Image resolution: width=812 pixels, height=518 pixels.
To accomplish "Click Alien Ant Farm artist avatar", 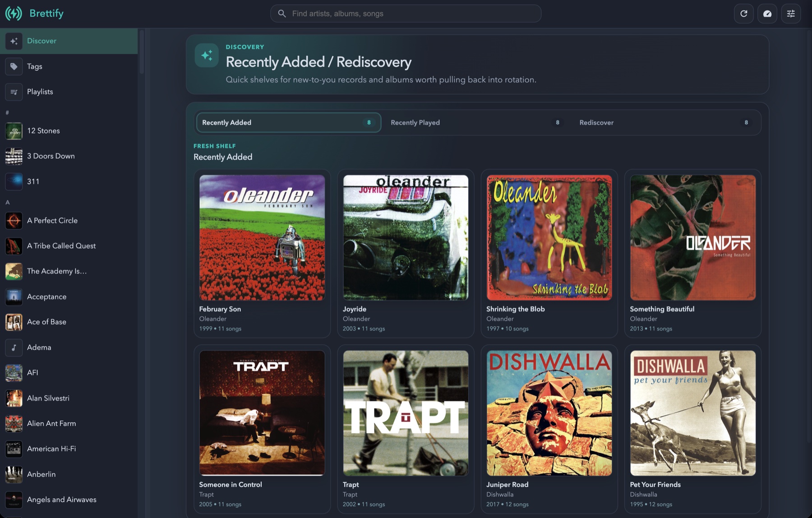I will coord(14,423).
